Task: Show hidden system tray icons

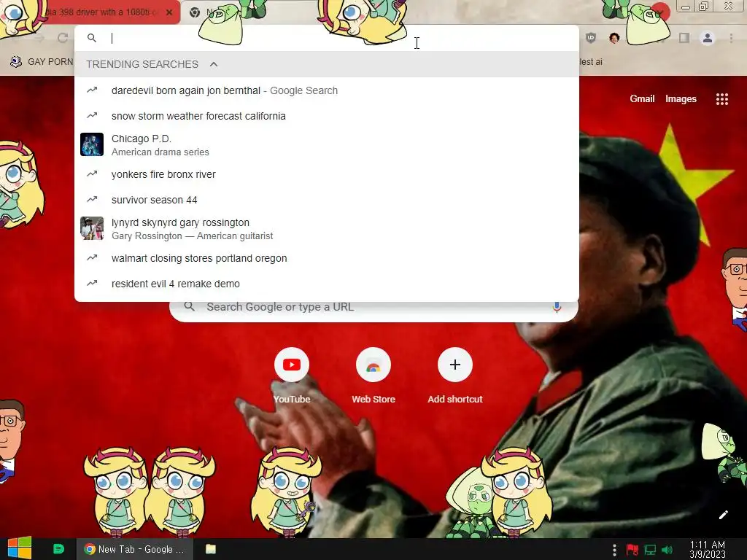Action: 614,550
